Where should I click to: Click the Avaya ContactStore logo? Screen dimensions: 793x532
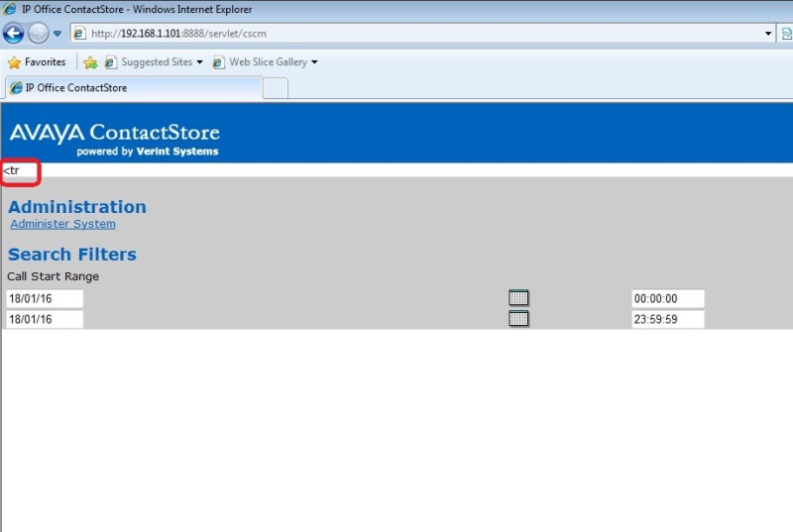[x=114, y=139]
